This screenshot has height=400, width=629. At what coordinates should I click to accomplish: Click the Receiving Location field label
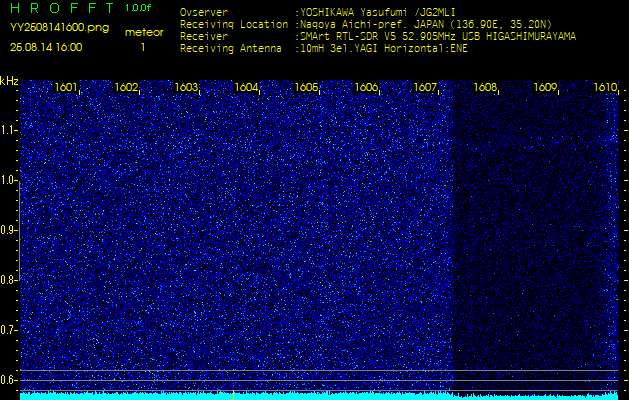point(234,24)
